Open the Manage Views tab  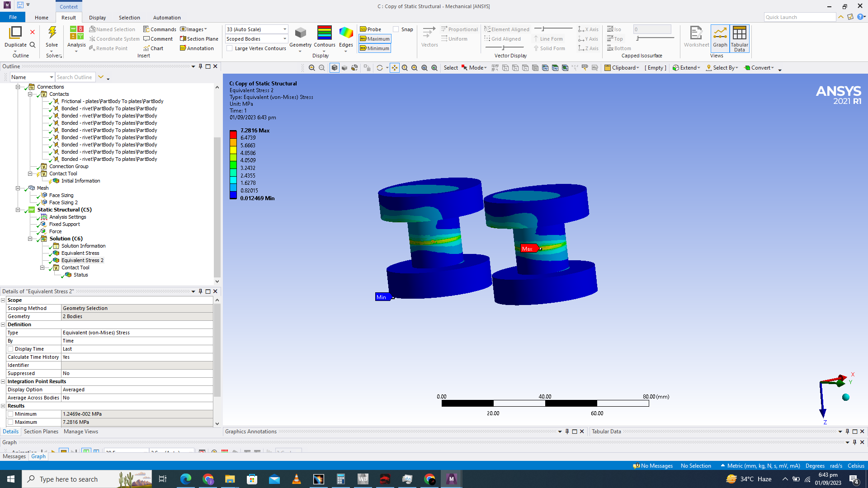click(81, 432)
